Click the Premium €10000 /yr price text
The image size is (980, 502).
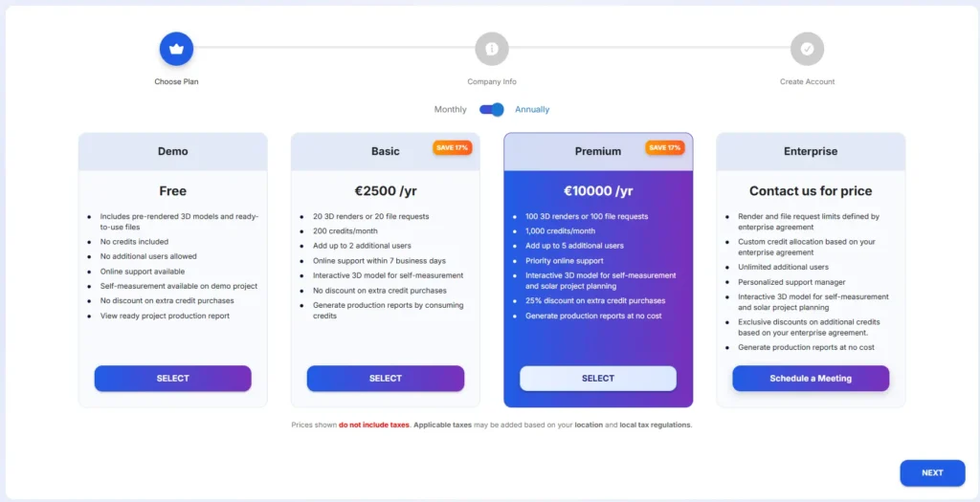pos(598,191)
